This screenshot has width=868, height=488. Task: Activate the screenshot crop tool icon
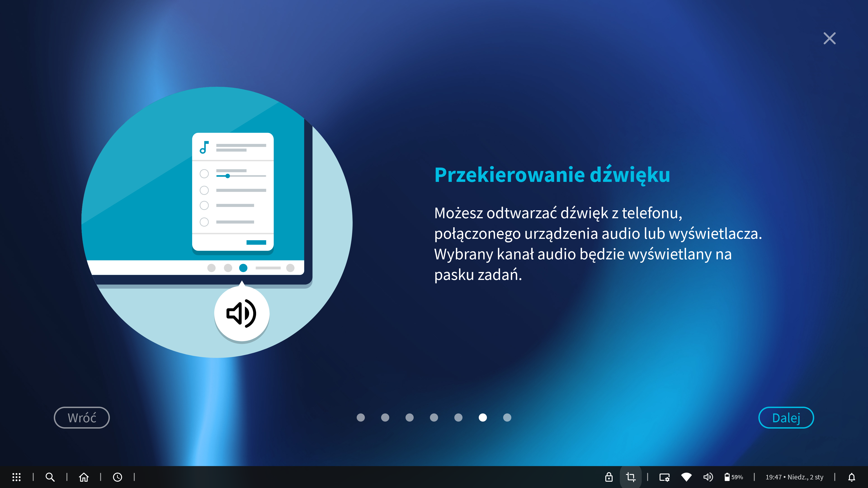(x=630, y=477)
